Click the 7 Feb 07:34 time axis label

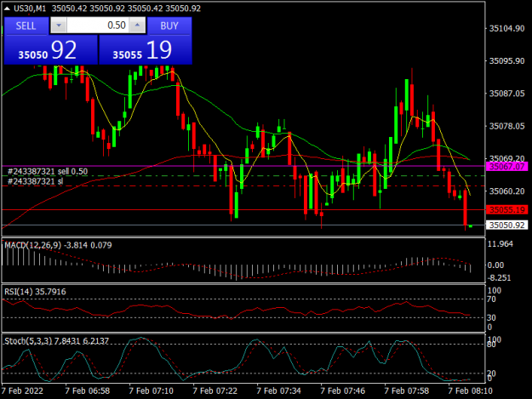[279, 390]
